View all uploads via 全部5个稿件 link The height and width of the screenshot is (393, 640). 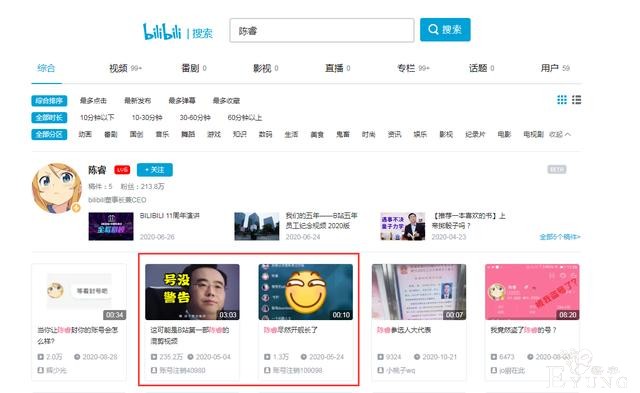(560, 237)
